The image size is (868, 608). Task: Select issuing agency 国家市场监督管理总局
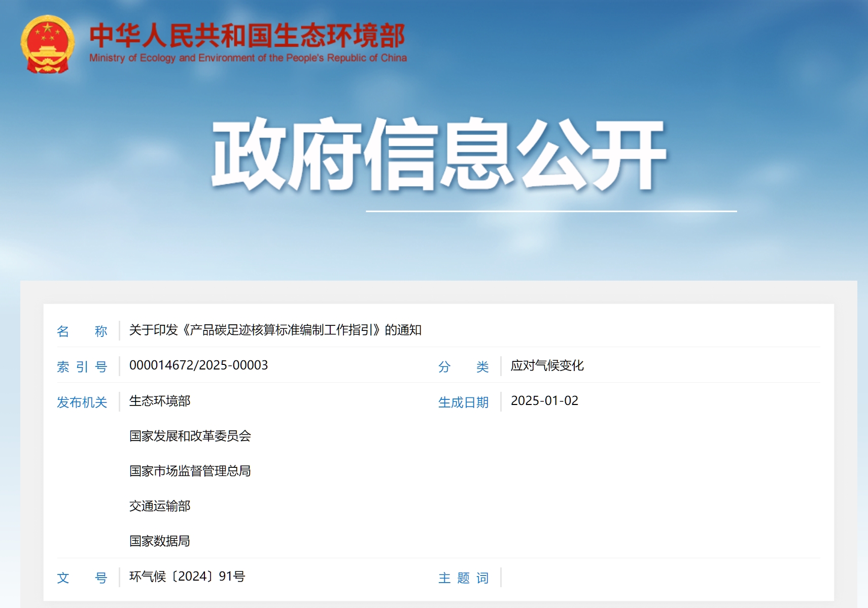coord(190,471)
